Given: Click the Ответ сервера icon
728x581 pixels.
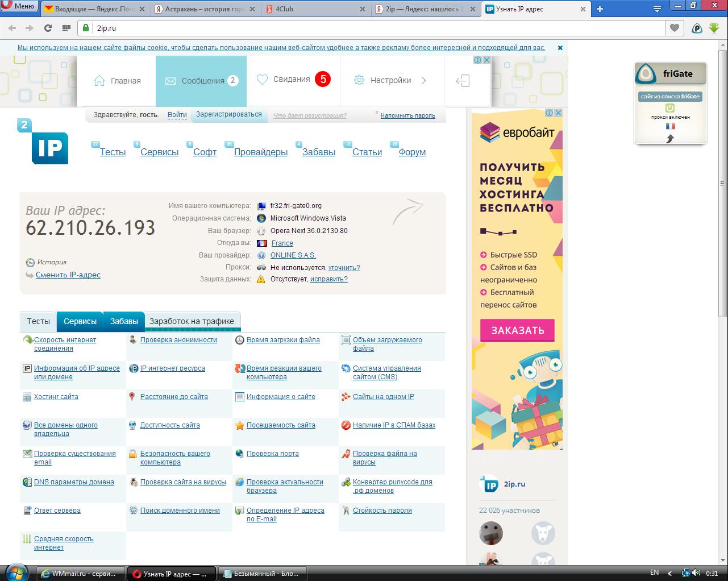Looking at the screenshot, I should [x=27, y=511].
